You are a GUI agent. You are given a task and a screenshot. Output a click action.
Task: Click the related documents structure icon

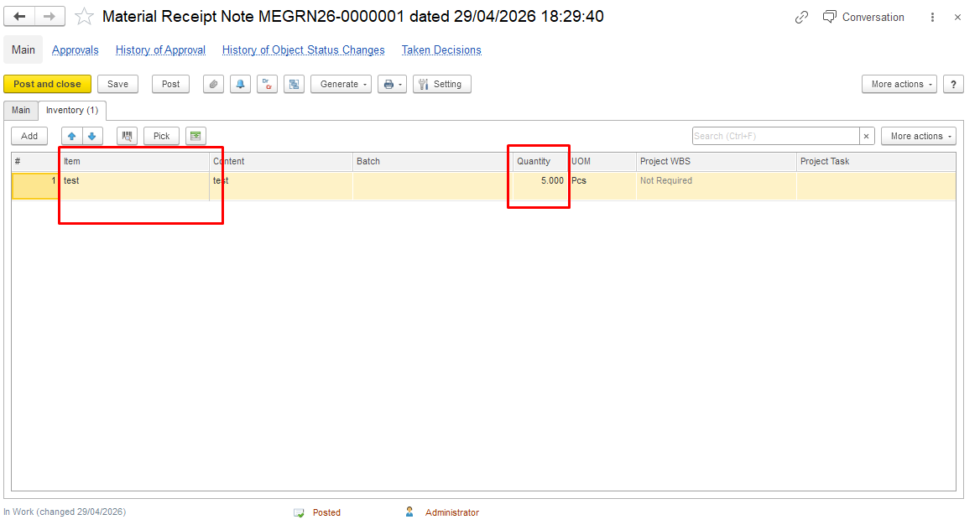pos(294,84)
